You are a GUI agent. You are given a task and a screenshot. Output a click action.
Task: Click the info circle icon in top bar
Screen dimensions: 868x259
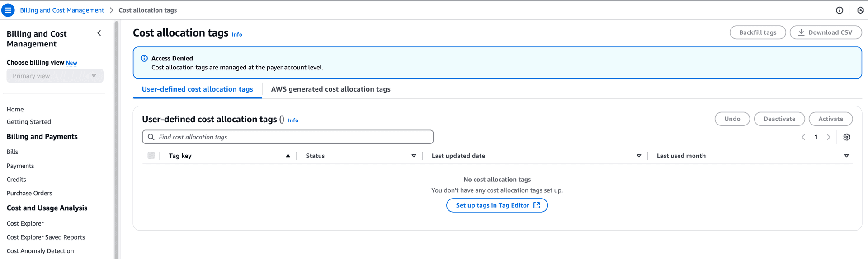(x=840, y=10)
